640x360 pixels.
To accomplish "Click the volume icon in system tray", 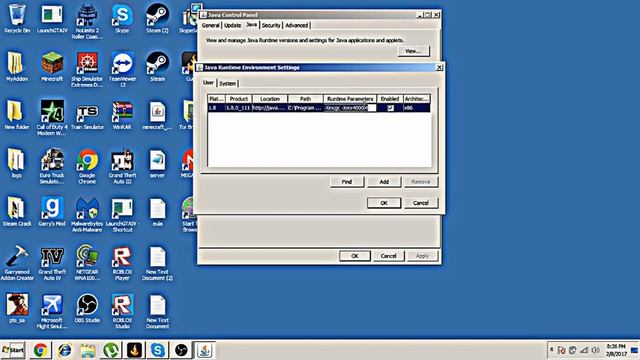I will (596, 350).
